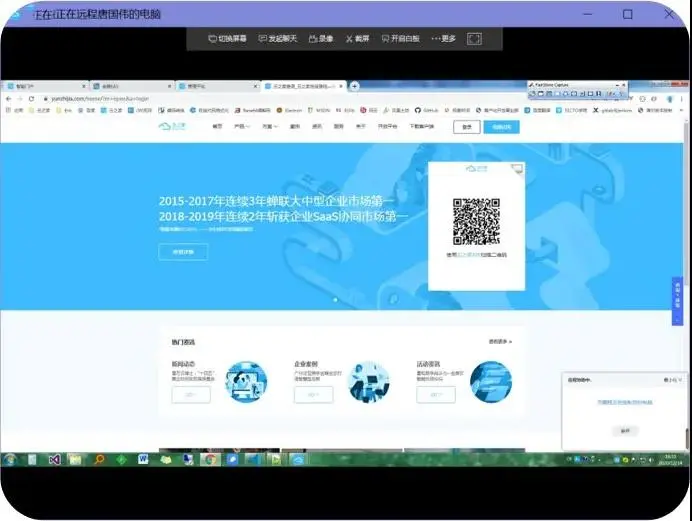
Task: Open a new browser tab with plus
Action: click(354, 86)
